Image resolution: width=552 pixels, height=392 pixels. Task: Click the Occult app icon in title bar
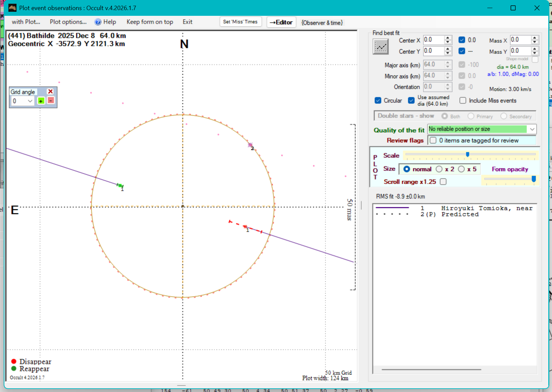point(12,8)
